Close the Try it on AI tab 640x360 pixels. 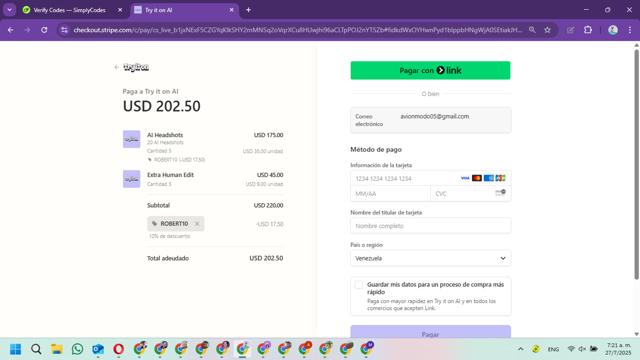tap(231, 10)
